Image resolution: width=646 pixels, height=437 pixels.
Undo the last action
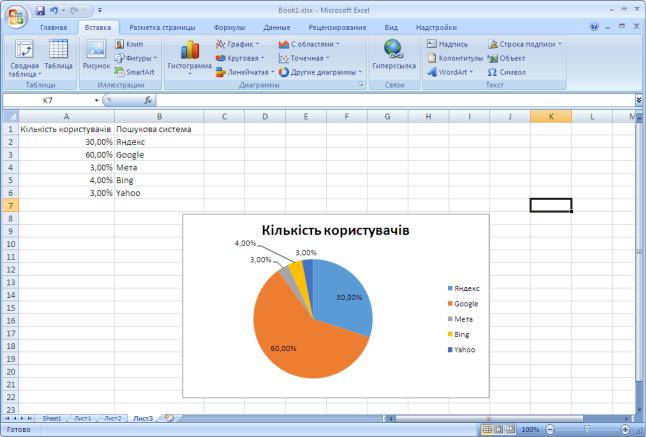point(54,11)
